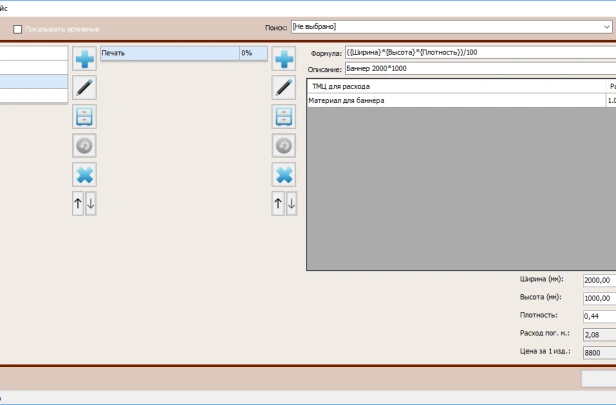Click the Плотность value field
Screen dimensions: 616x405
click(598, 316)
